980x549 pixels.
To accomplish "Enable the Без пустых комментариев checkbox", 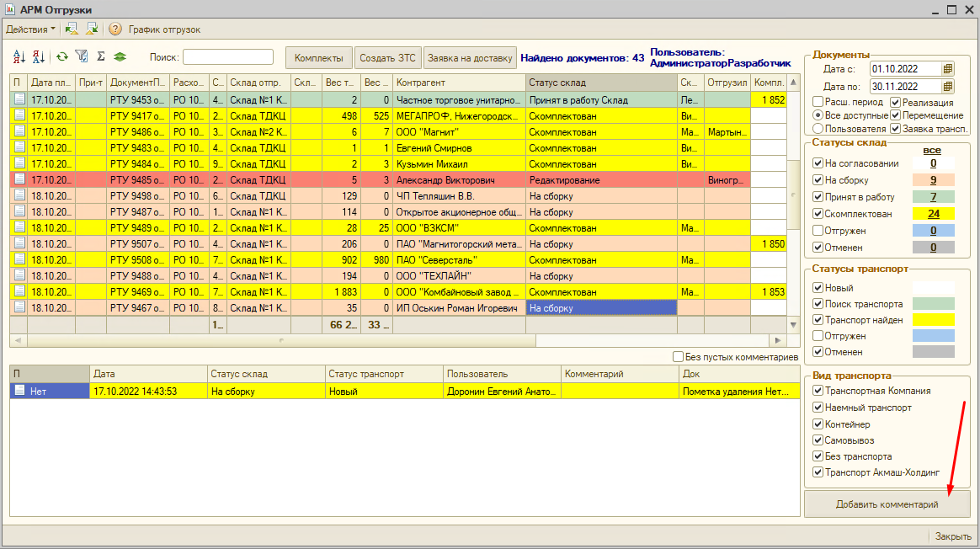I will point(678,357).
